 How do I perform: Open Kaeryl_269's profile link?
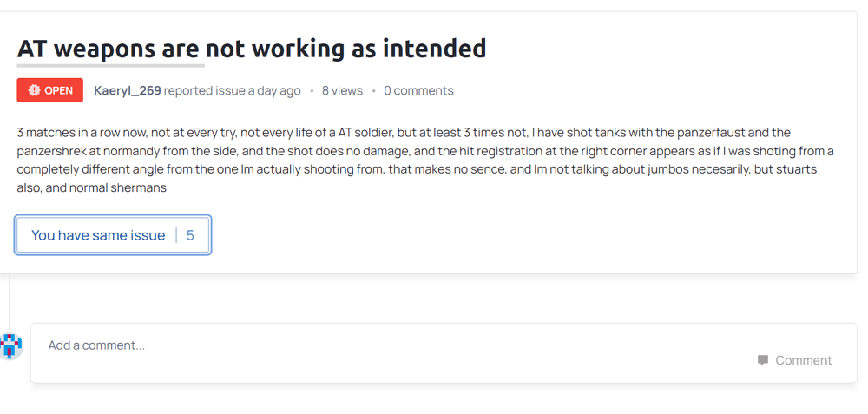point(128,90)
